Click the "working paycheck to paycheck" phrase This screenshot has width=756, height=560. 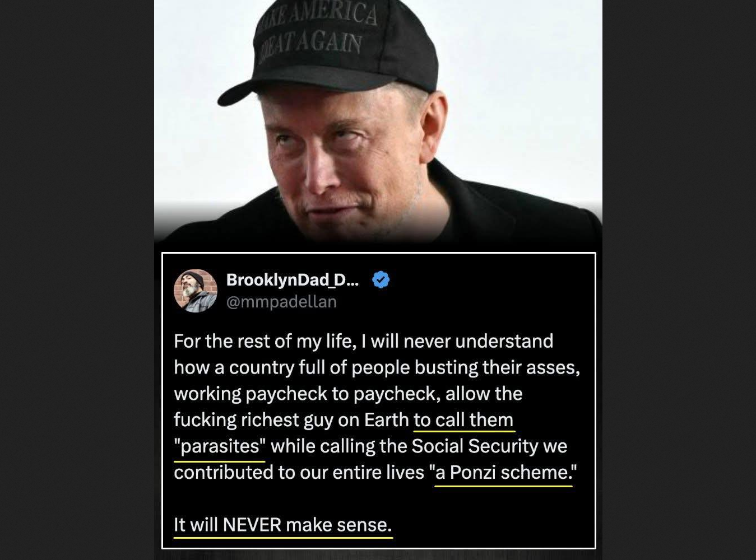pyautogui.click(x=306, y=394)
